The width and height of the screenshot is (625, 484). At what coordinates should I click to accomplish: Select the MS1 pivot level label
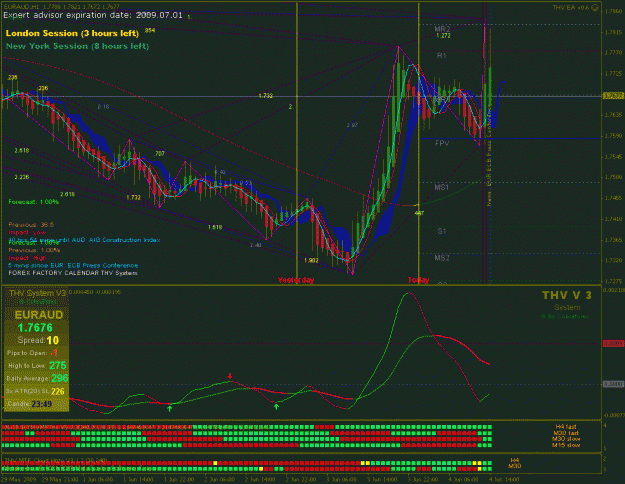coord(442,187)
